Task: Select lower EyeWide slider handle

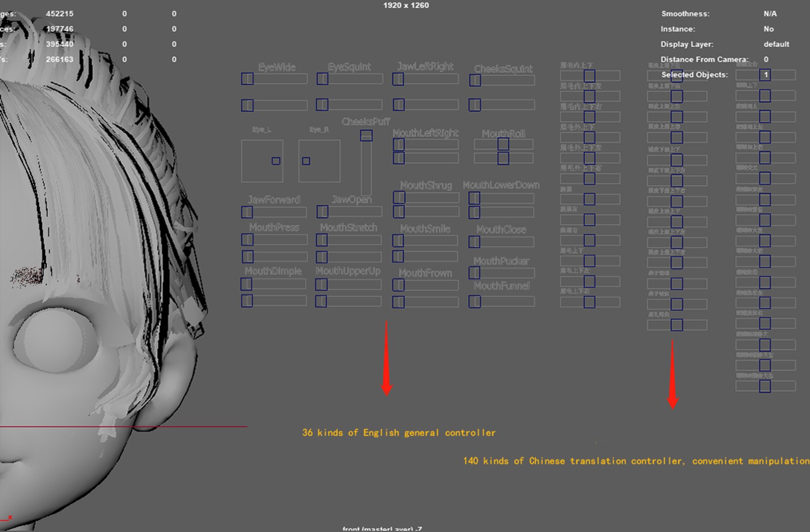Action: (x=247, y=105)
